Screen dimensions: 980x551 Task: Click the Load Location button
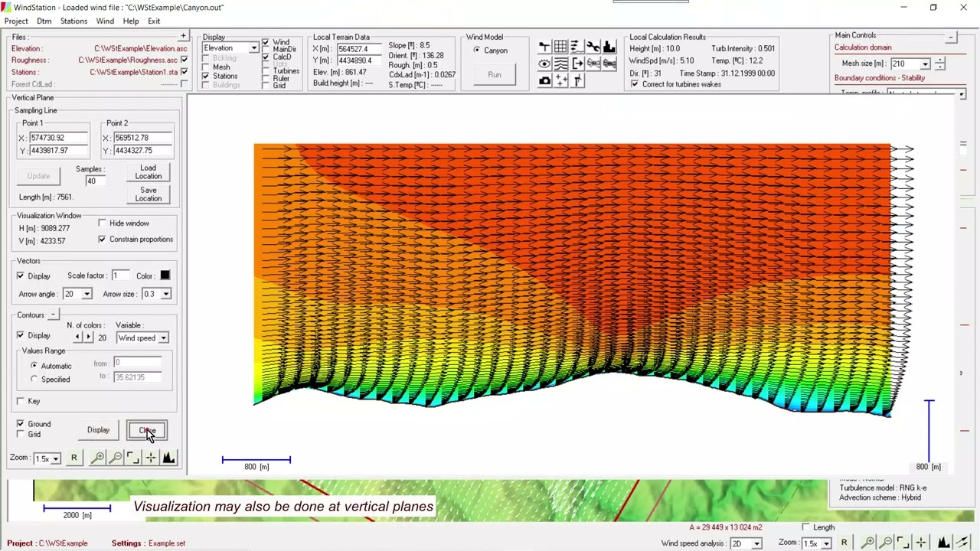pyautogui.click(x=149, y=172)
